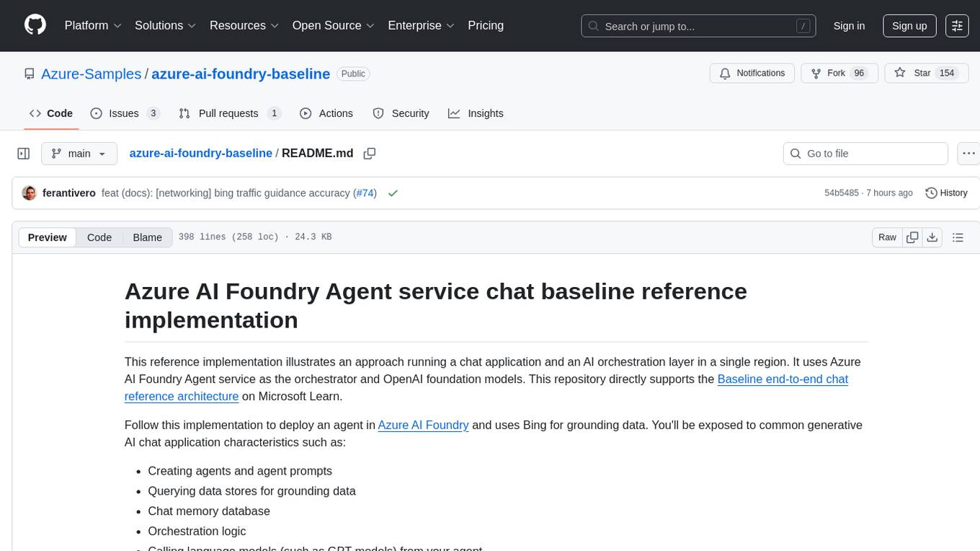Open ferantivero's avatar
Viewport: 980px width, 551px height.
click(30, 193)
